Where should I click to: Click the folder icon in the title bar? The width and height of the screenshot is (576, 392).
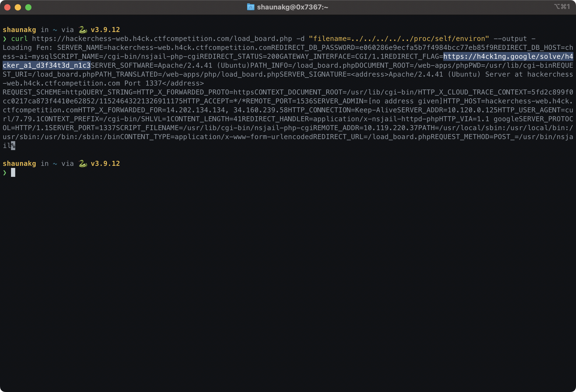pos(250,7)
